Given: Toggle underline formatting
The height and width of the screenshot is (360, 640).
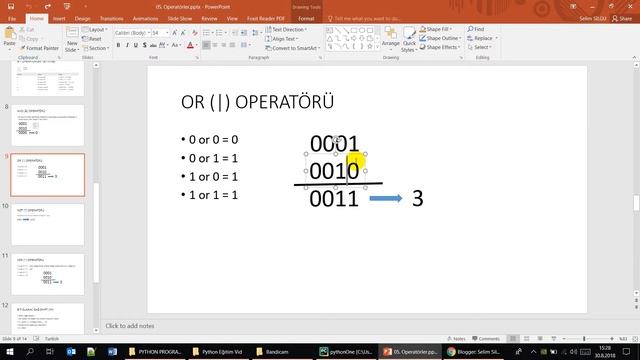Looking at the screenshot, I should click(x=136, y=45).
